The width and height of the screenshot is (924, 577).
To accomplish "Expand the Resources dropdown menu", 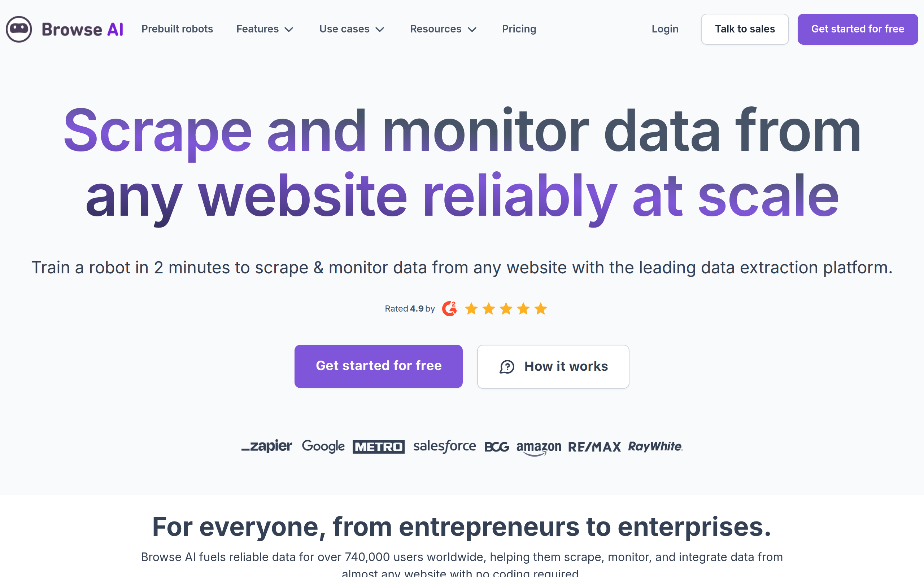I will pyautogui.click(x=443, y=29).
